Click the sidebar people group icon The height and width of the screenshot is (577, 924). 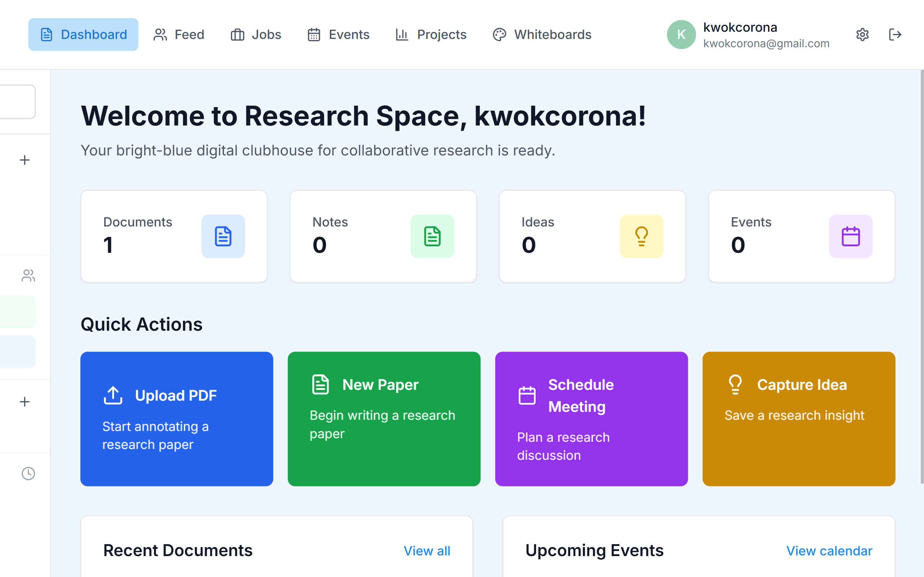28,276
